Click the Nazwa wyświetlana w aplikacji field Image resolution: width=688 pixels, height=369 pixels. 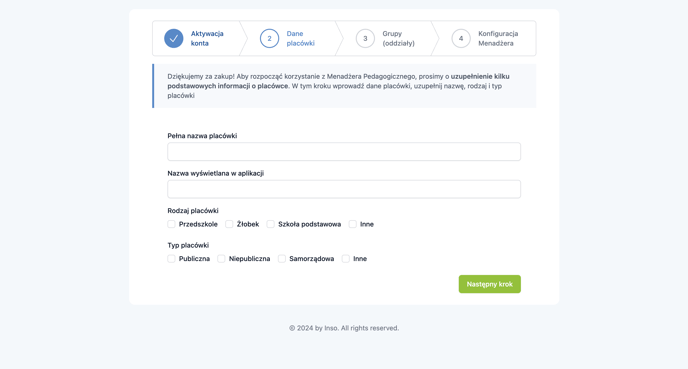tap(344, 189)
